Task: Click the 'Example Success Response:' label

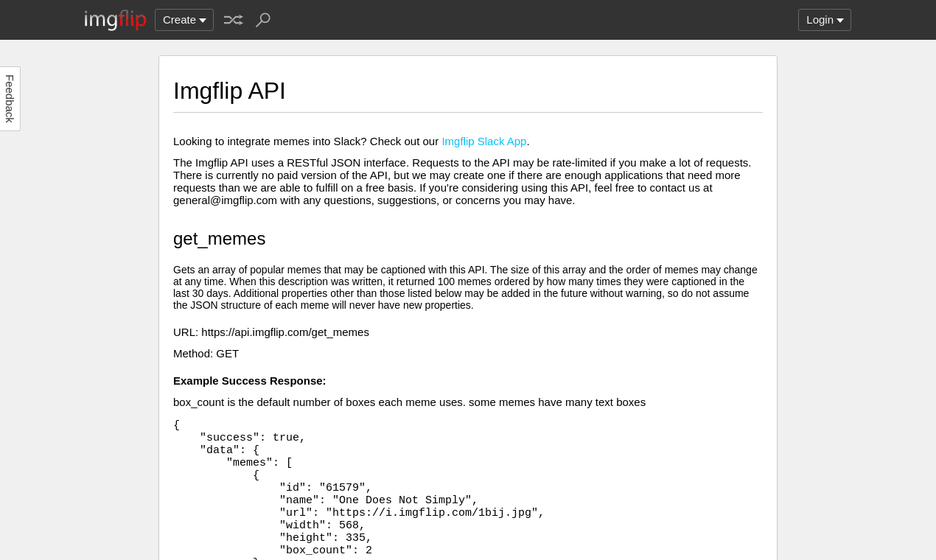Action: [x=250, y=381]
